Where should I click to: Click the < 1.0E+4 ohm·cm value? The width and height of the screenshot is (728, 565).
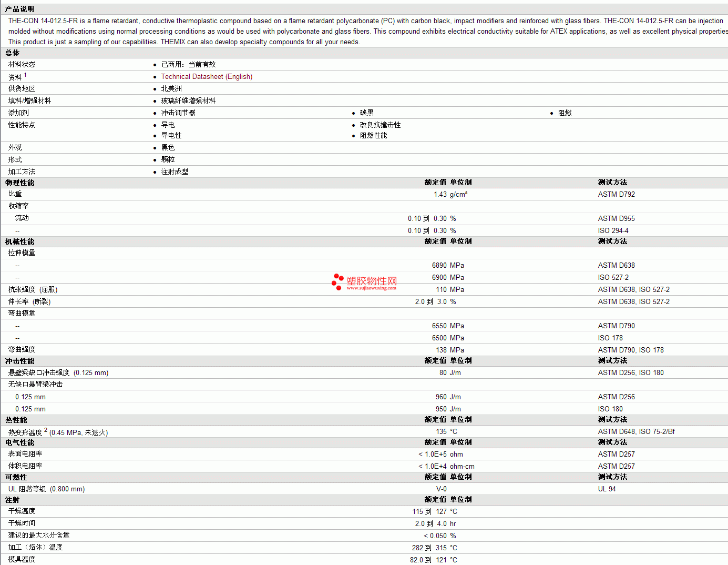(x=446, y=467)
